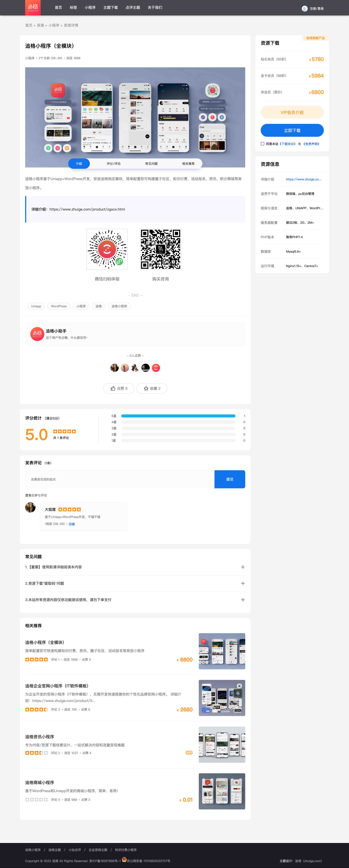Click the star 收藏 2 button
Screen dimensions: 349x868
click(152, 388)
